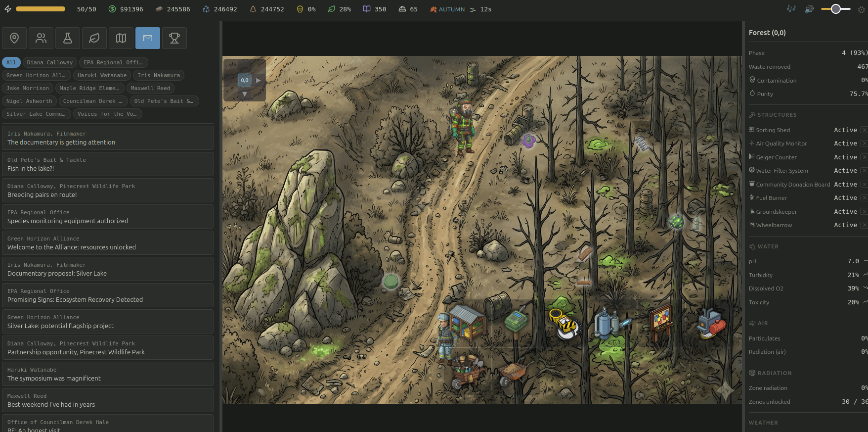Toggle Air Quality Monitor Active status
This screenshot has width=868, height=432.
[845, 144]
